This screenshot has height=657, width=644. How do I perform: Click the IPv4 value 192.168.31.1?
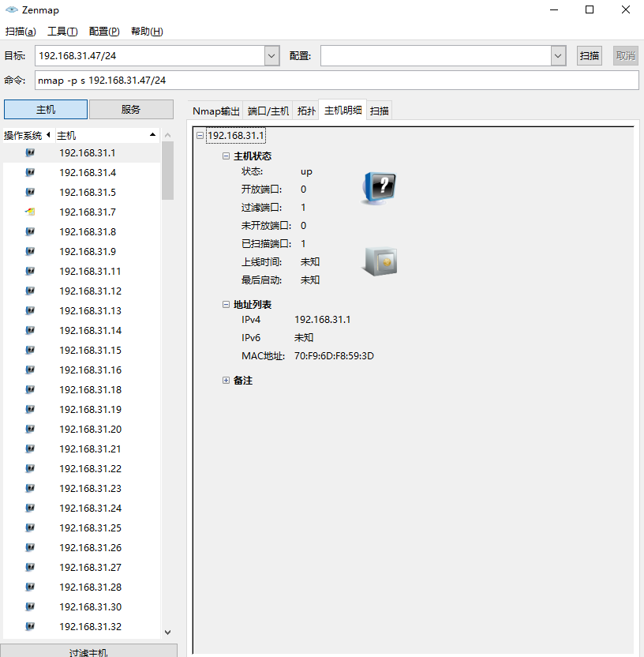pyautogui.click(x=323, y=319)
